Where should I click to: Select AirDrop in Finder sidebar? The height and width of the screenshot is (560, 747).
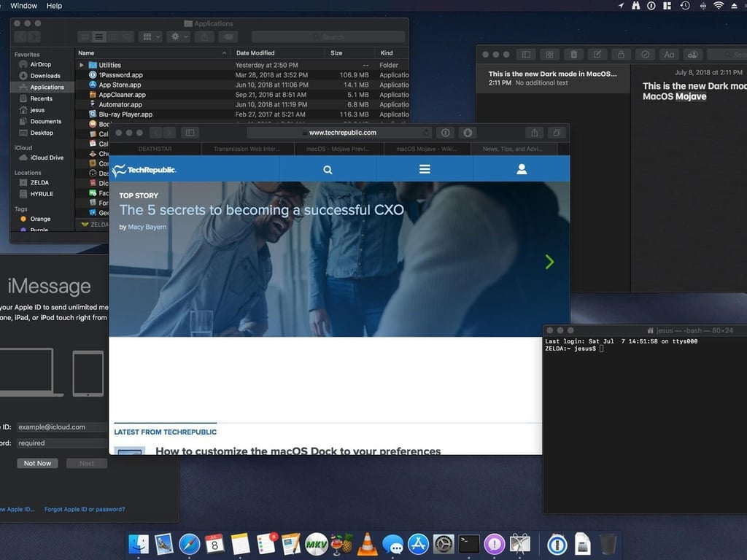tap(41, 64)
